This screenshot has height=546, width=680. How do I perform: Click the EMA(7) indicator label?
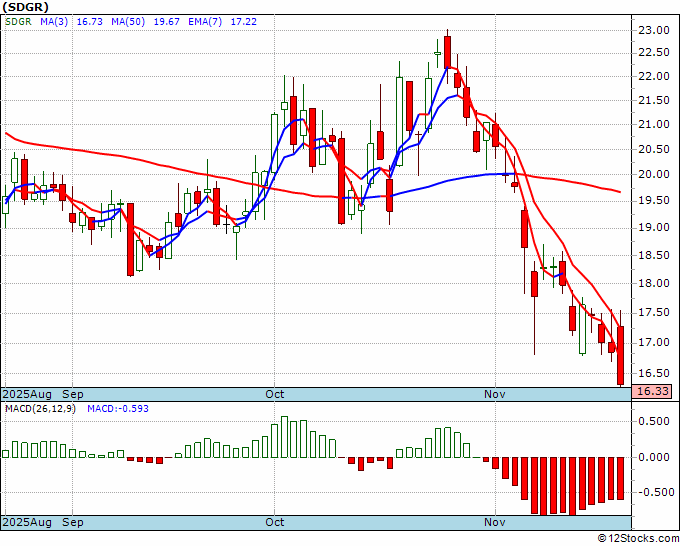coord(205,21)
